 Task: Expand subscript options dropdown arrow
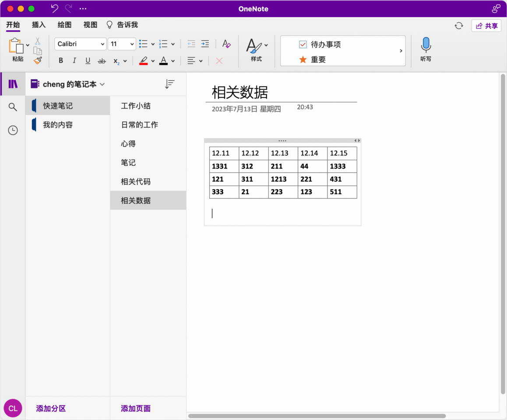125,61
